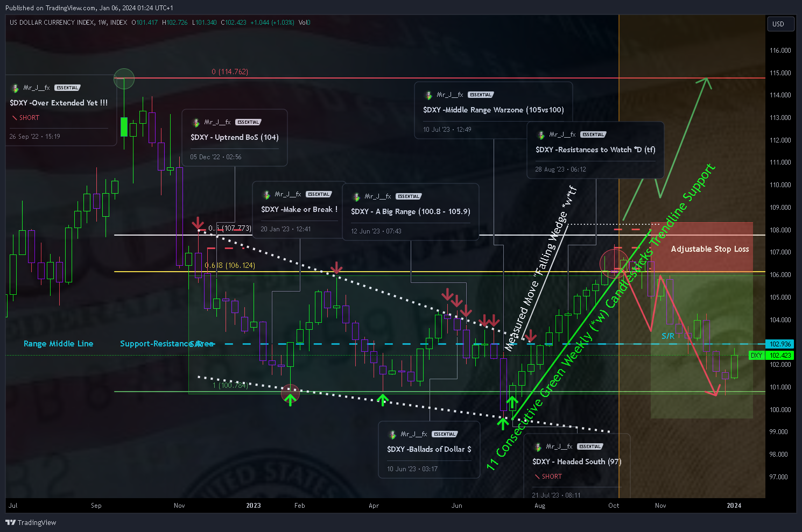Open idea '$DXY - Headed South (97)'
This screenshot has height=532, width=802.
[576, 462]
